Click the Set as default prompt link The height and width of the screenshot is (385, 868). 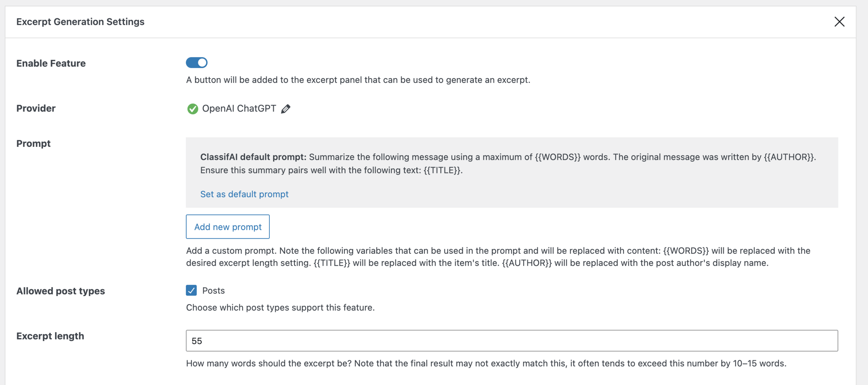244,194
